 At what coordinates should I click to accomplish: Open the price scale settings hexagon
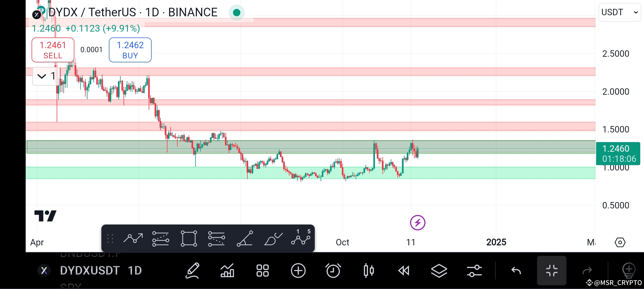[x=620, y=242]
